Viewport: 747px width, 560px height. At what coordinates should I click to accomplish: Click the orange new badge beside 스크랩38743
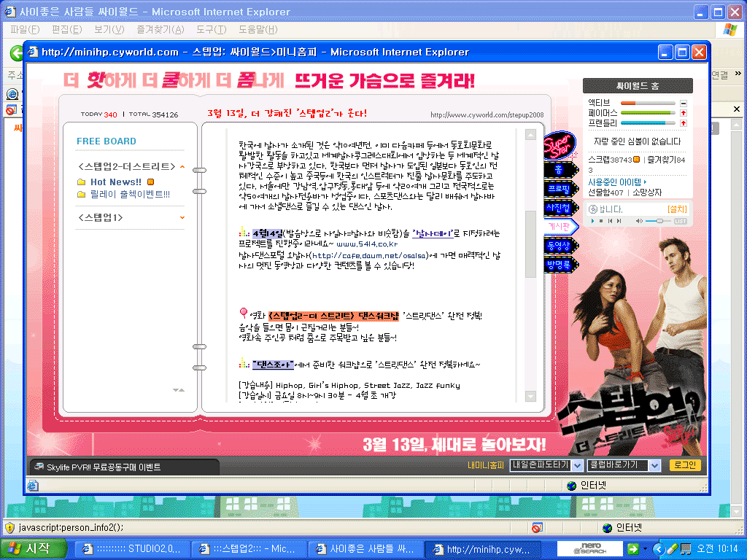pos(636,160)
